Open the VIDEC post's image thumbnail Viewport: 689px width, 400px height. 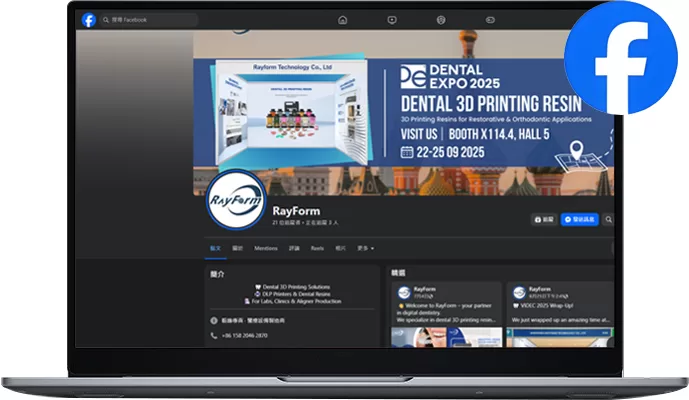pyautogui.click(x=560, y=337)
